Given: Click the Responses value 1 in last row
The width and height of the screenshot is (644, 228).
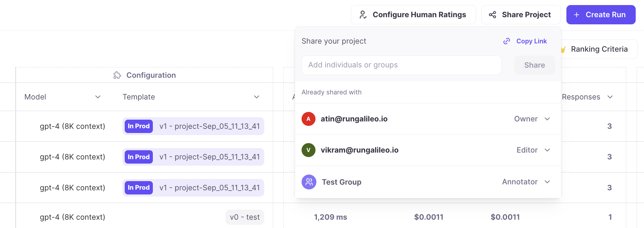Looking at the screenshot, I should click(x=610, y=217).
